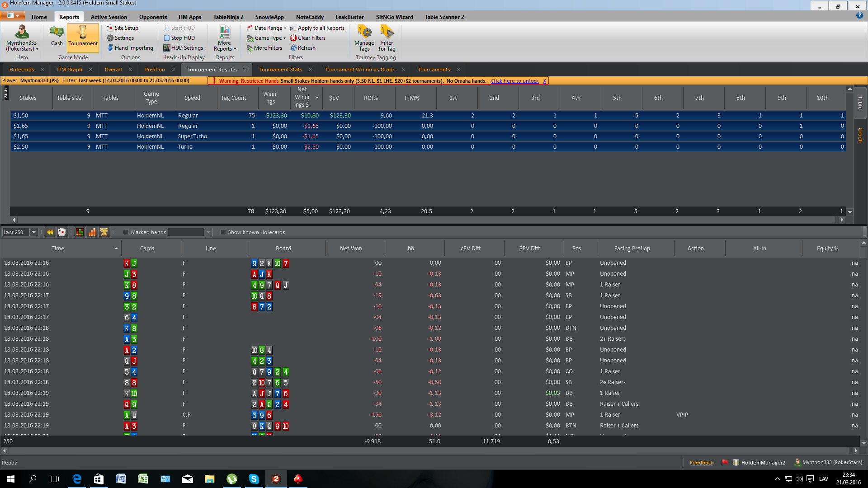The width and height of the screenshot is (868, 488).
Task: Open the More Reports menu
Action: pos(225,38)
